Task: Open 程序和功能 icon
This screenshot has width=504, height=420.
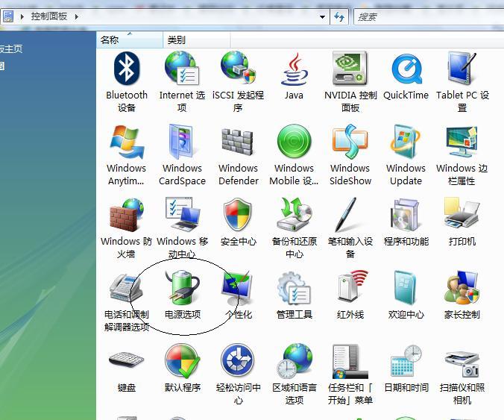Action: pos(406,215)
